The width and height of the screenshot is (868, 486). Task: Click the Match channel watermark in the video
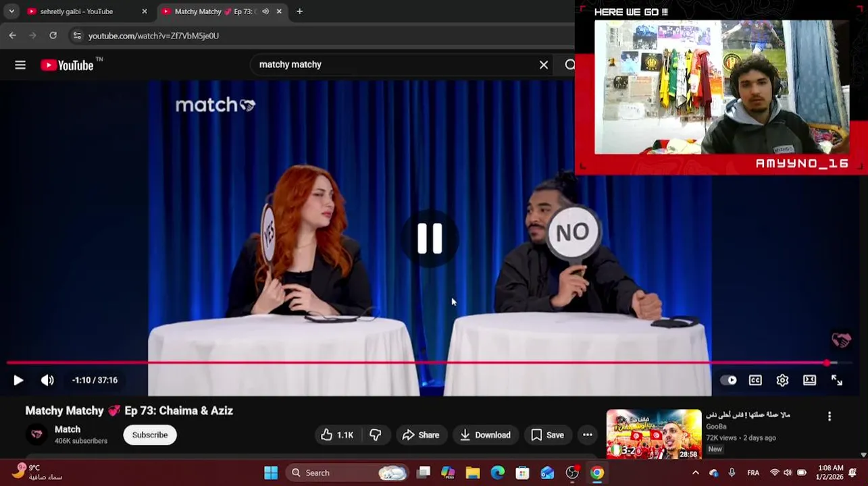click(841, 340)
